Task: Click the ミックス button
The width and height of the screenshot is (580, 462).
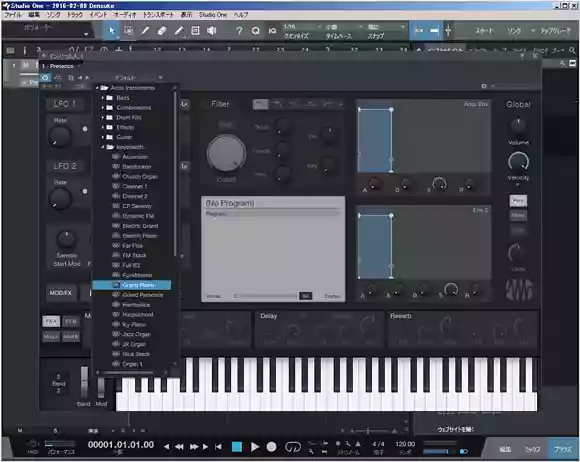Action: pos(533,449)
